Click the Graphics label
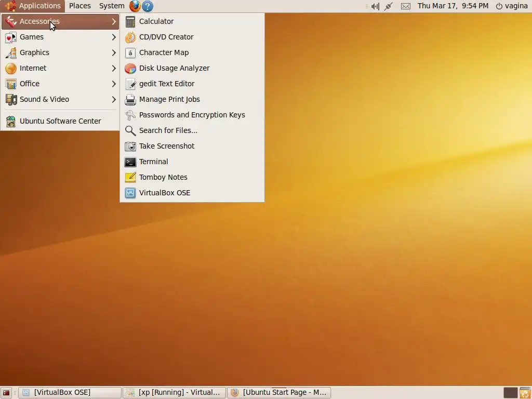 tap(35, 52)
